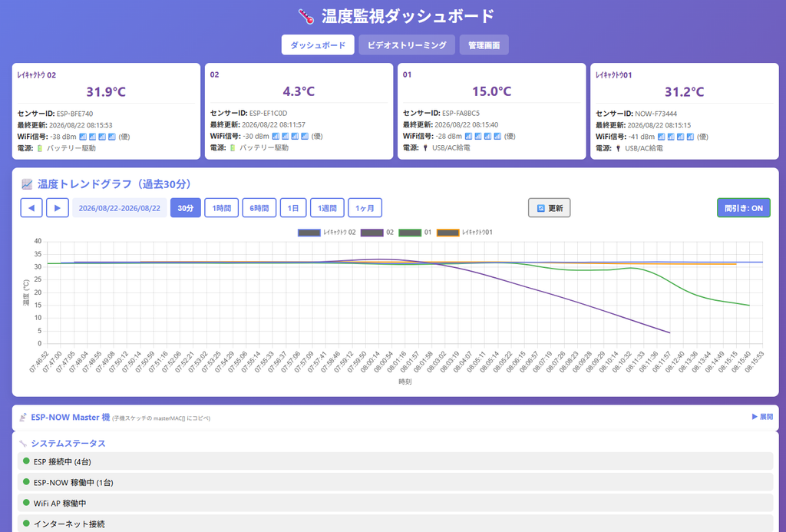Screen dimensions: 786x532
Task: Click the last-update time 2026/08/22 08:15:15
Action: tap(659, 125)
